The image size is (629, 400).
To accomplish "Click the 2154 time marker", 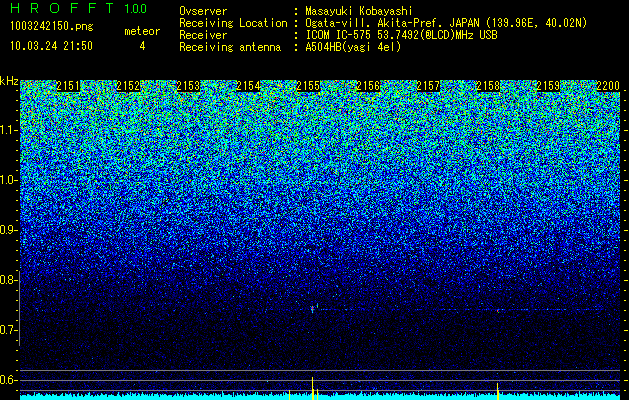I will click(248, 86).
